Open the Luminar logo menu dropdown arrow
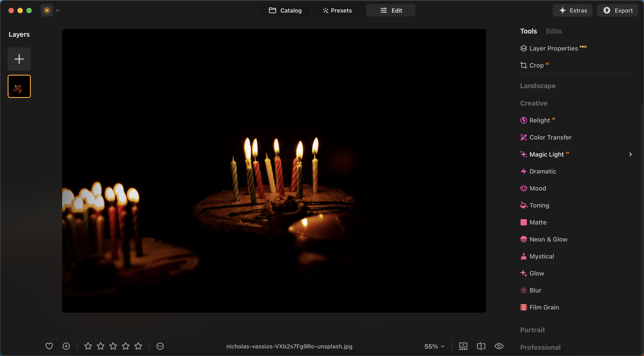Screen dimensions: 644x356 tap(58, 11)
